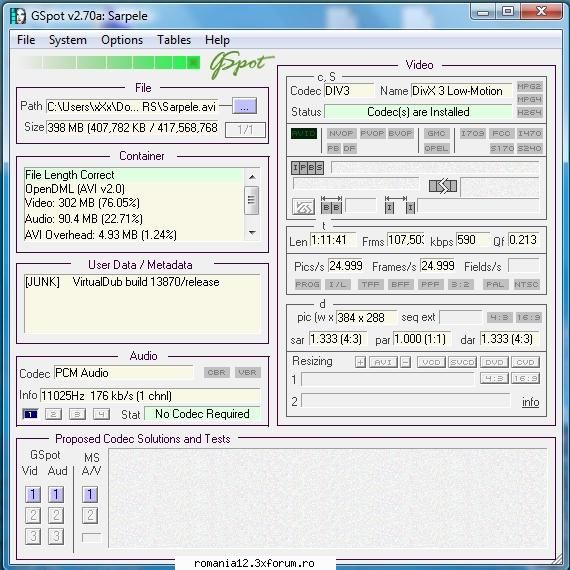Toggle GSpot Vid test 1
570x570 pixels.
point(33,494)
